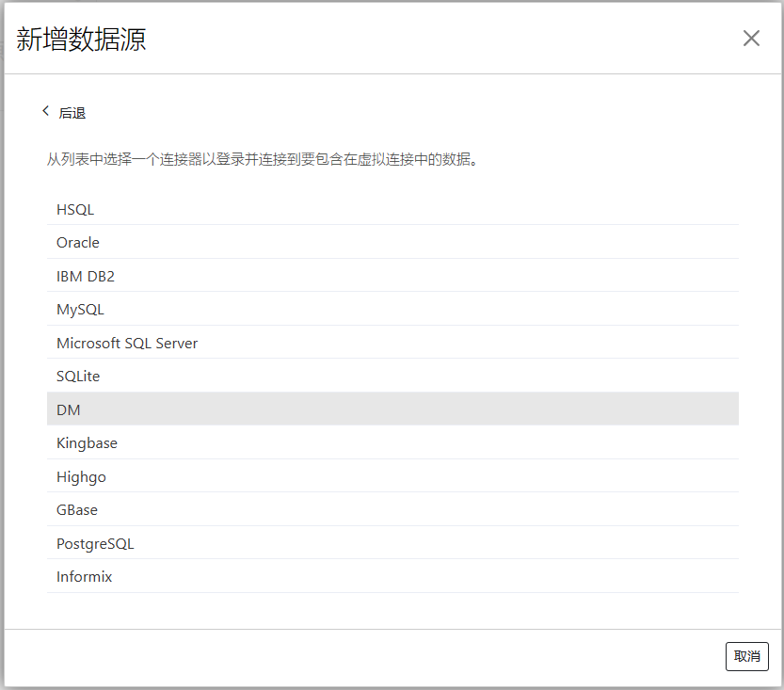The image size is (784, 690).
Task: Select the HSQL connector
Action: pyautogui.click(x=392, y=209)
